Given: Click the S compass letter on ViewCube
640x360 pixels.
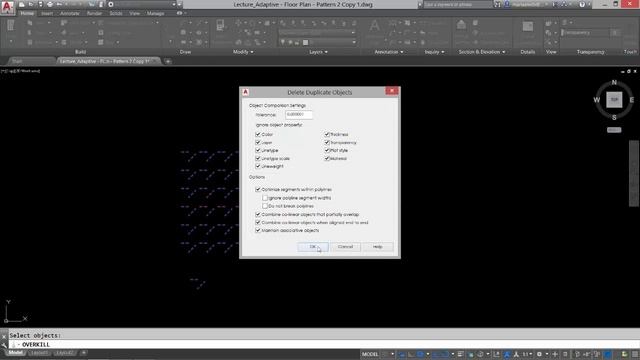Looking at the screenshot, I should pos(614,118).
